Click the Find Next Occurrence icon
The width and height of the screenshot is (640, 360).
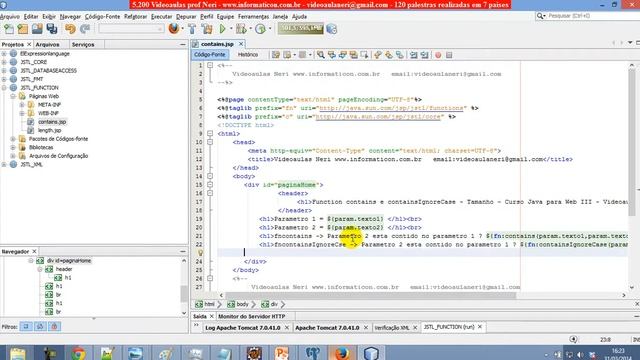click(343, 55)
